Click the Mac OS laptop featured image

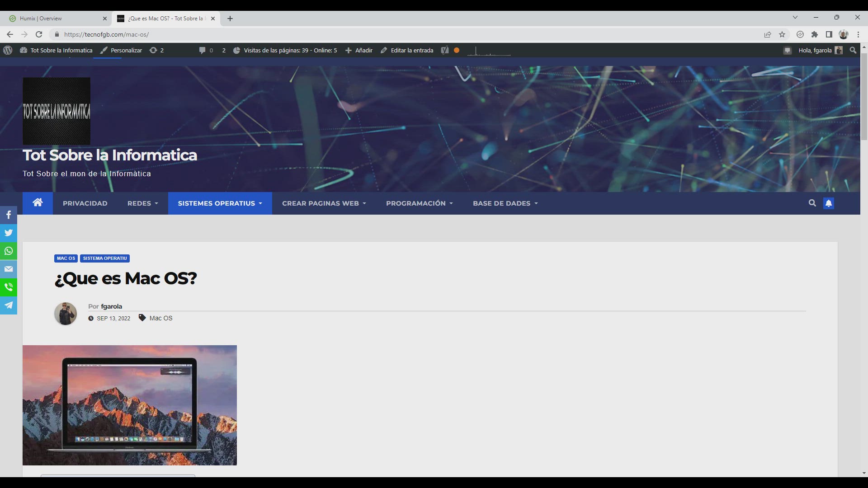coord(130,405)
